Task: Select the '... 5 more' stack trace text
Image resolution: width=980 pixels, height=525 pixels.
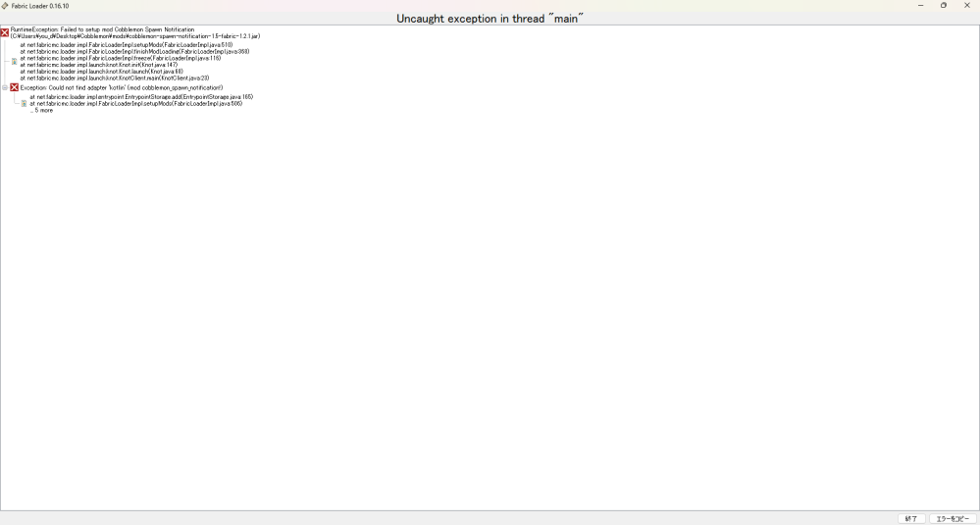Action: 42,110
